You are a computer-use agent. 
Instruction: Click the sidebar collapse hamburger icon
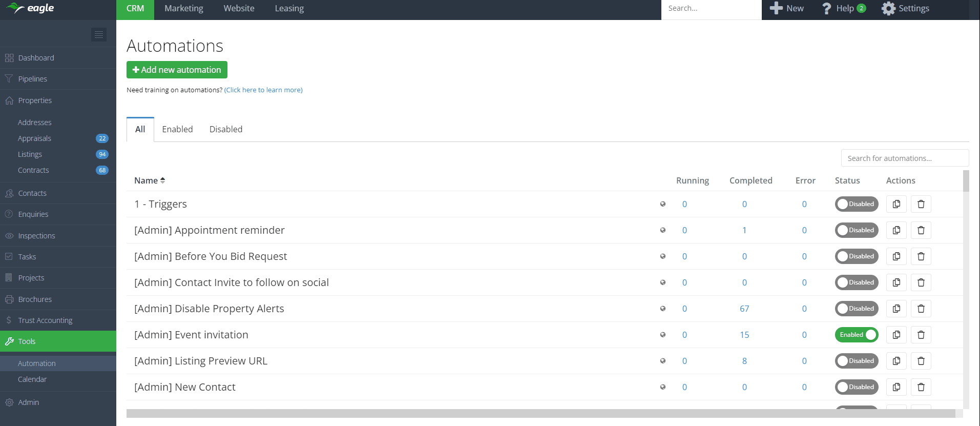coord(99,34)
